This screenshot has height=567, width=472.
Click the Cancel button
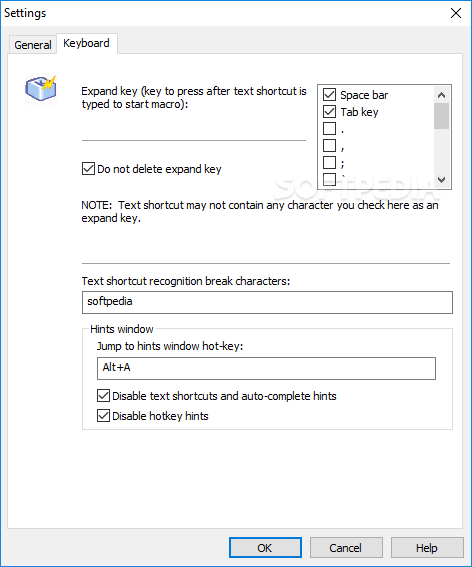pyautogui.click(x=346, y=548)
